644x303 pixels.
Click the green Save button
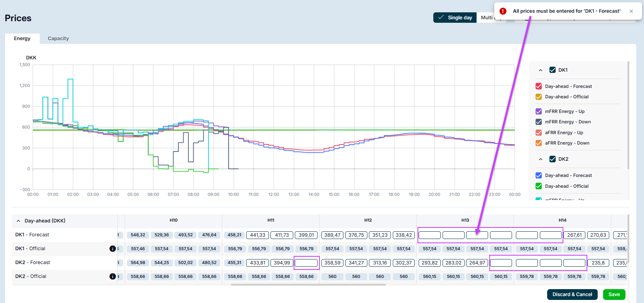[x=614, y=295]
